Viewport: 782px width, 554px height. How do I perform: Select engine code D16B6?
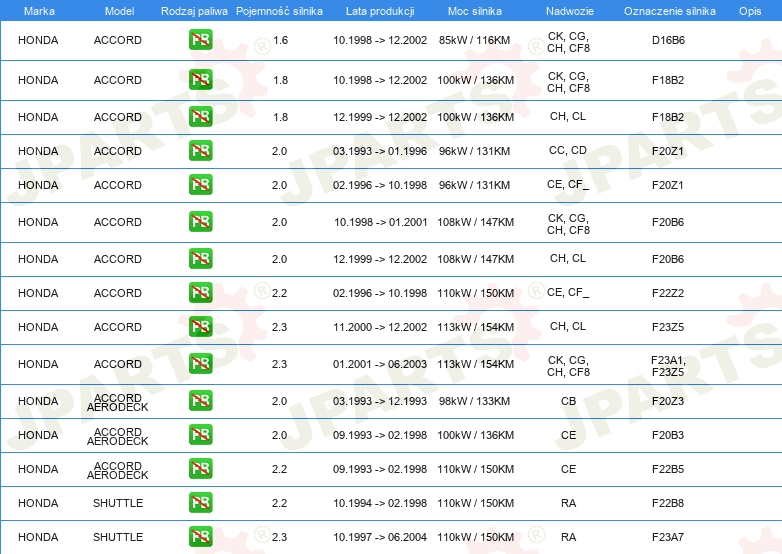668,40
